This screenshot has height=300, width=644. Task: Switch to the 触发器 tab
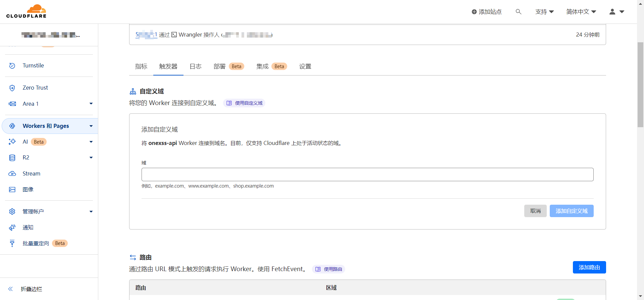pyautogui.click(x=168, y=66)
